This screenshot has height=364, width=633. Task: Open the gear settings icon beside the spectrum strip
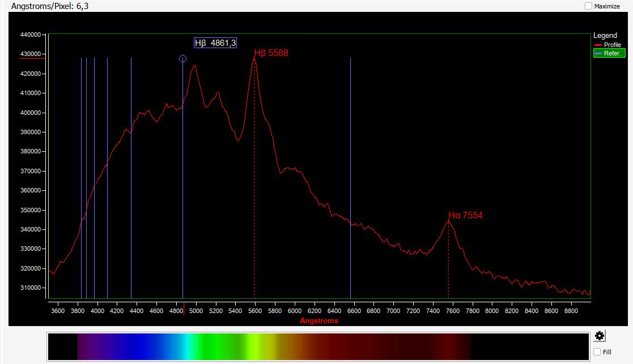coord(600,336)
